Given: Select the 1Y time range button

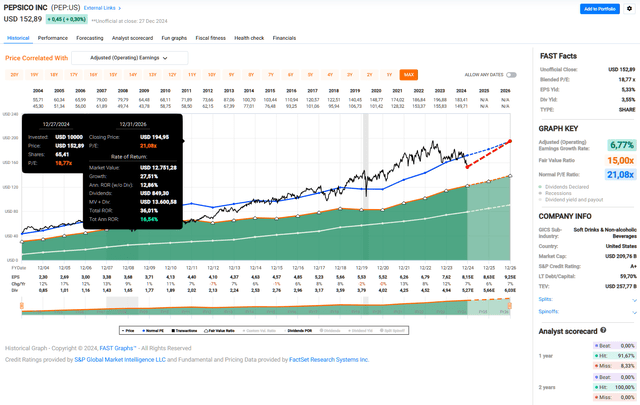Looking at the screenshot, I should click(389, 75).
